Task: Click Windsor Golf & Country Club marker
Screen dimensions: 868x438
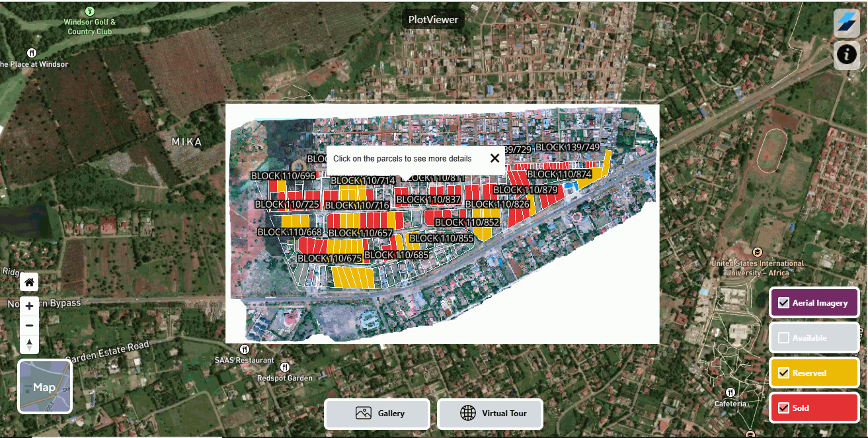Action: 89,12
